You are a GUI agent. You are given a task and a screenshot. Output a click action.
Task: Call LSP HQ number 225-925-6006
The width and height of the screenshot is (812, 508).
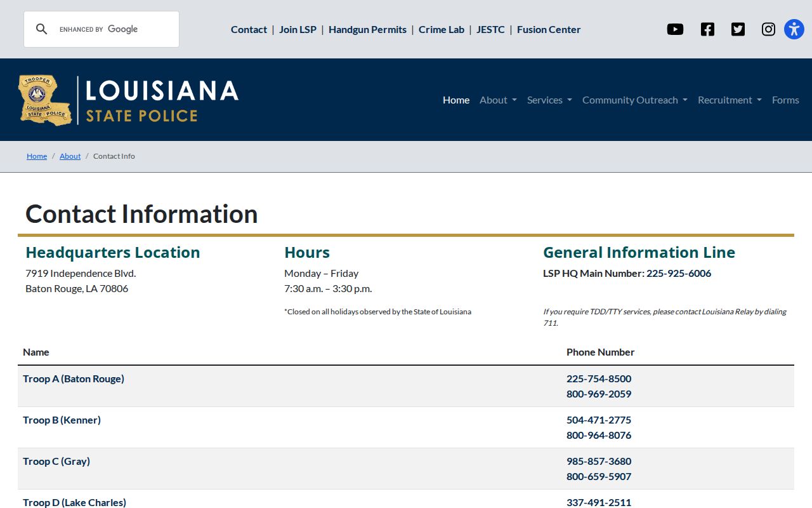pyautogui.click(x=679, y=274)
